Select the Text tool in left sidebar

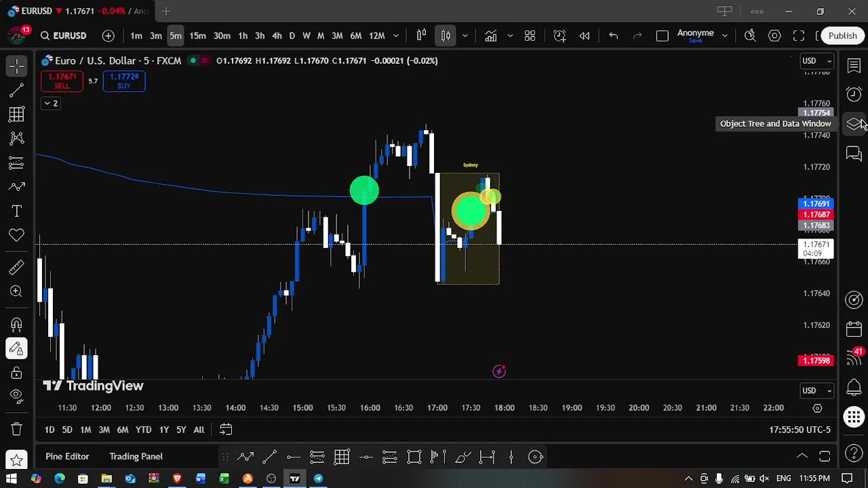(17, 211)
